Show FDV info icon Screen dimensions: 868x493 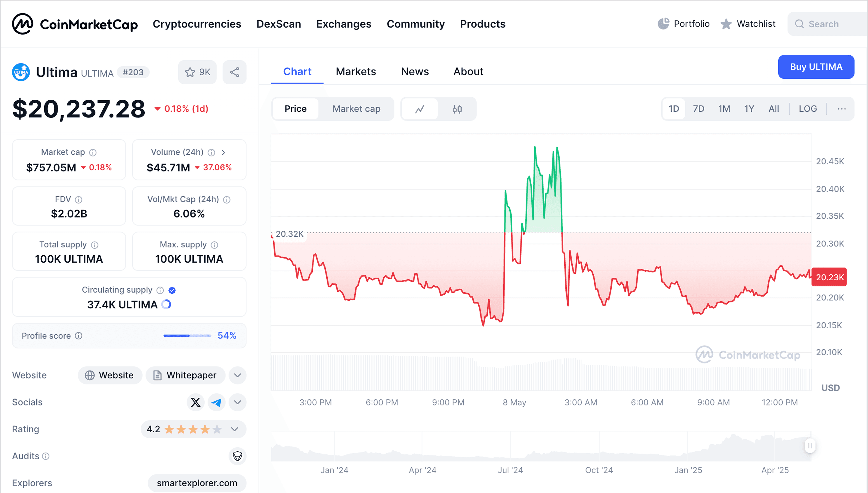[x=78, y=200]
